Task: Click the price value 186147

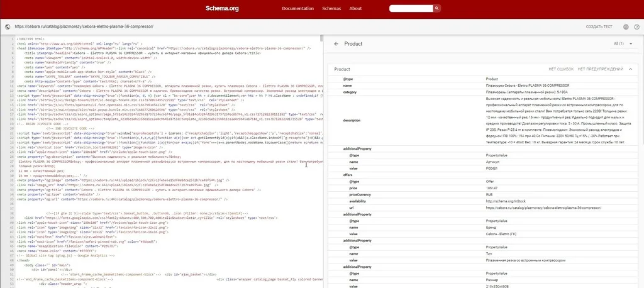Action: tap(491, 188)
